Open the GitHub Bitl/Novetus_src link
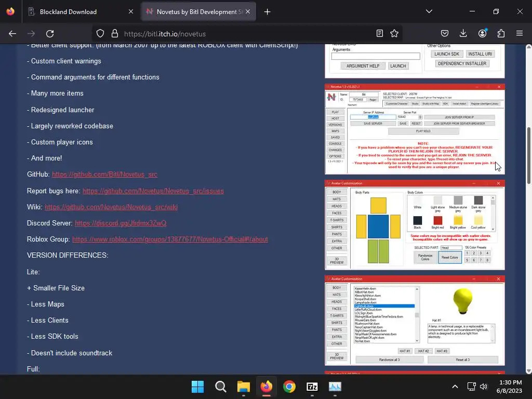This screenshot has height=399, width=532. coord(104,175)
